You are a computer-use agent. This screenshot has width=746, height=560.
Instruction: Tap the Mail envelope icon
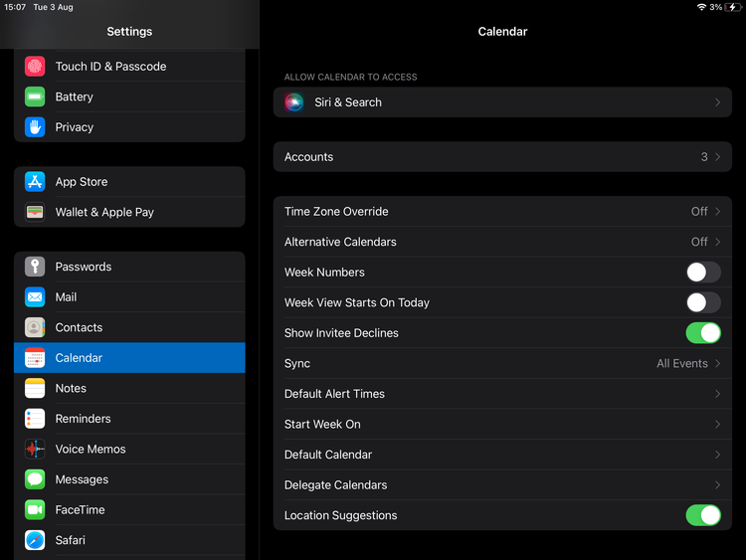tap(35, 296)
